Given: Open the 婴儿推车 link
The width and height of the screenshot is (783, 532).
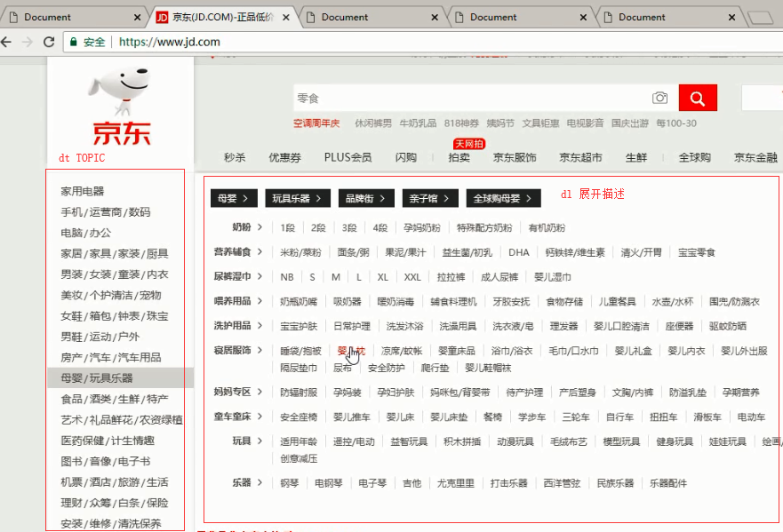Looking at the screenshot, I should pos(352,417).
